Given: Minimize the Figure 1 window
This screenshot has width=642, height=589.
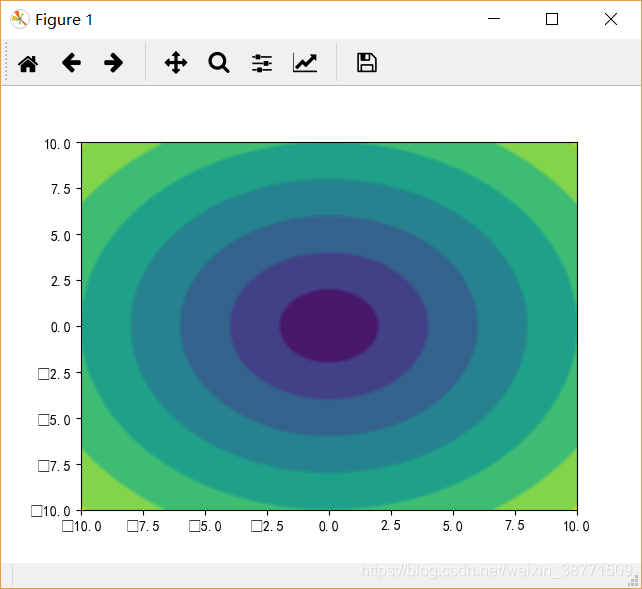Looking at the screenshot, I should [494, 18].
